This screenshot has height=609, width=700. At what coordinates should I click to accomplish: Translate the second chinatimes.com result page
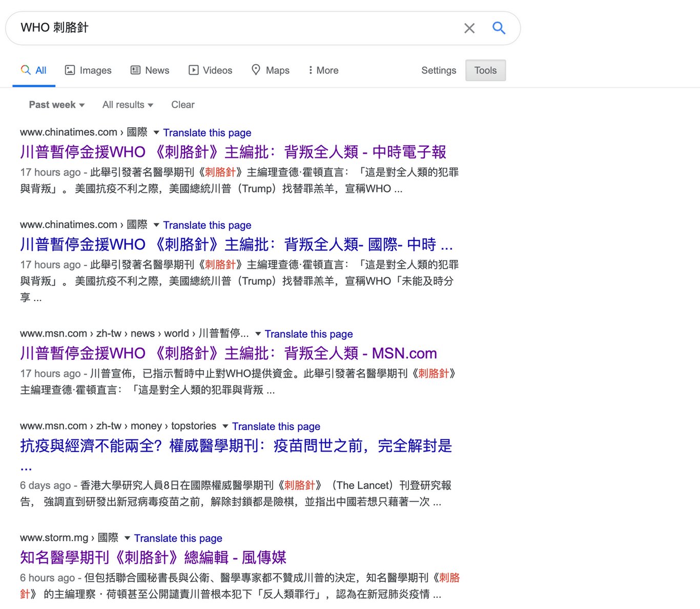point(207,225)
